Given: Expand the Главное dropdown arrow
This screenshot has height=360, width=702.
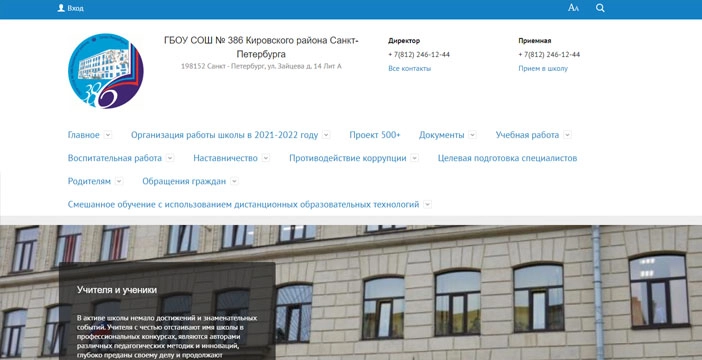Looking at the screenshot, I should tap(108, 135).
